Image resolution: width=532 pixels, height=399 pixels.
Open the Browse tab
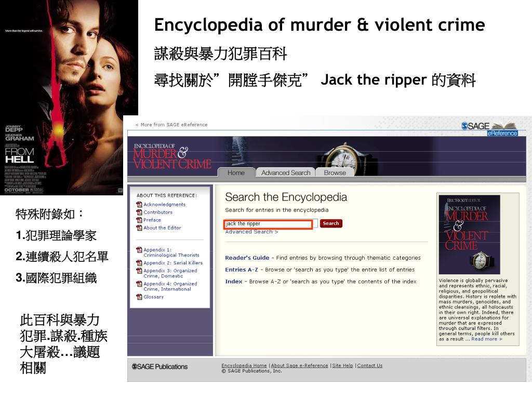(335, 172)
